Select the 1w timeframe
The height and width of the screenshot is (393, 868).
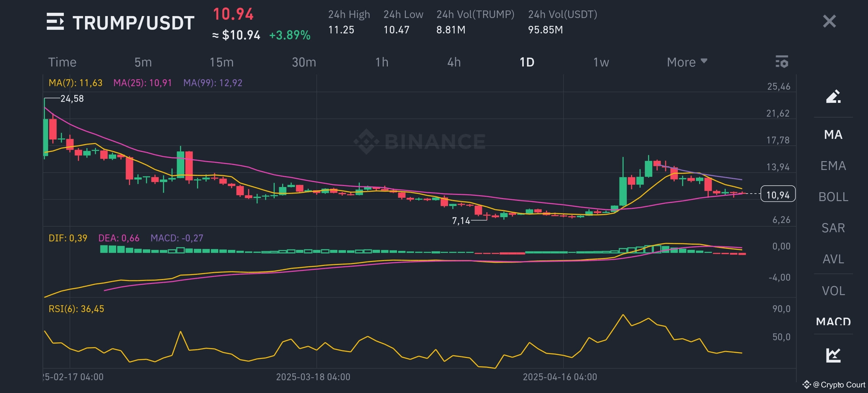click(x=601, y=62)
